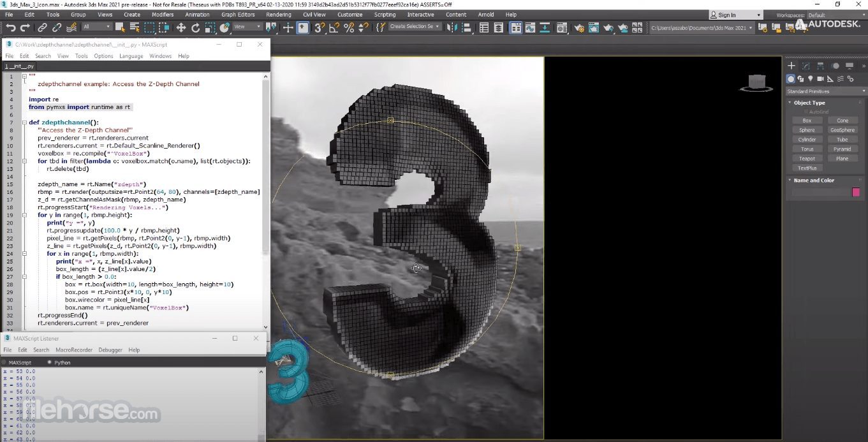Select the Cameras category icon
The height and width of the screenshot is (442, 868).
[821, 79]
